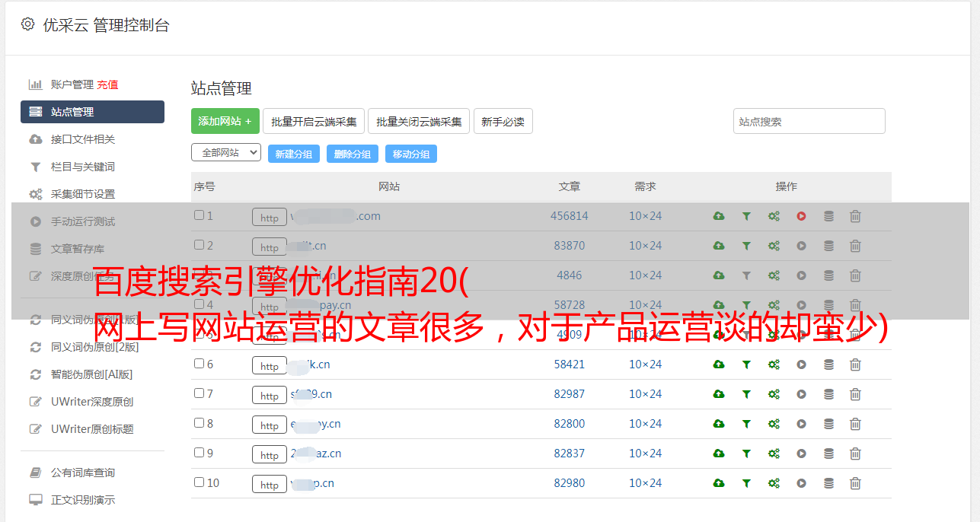Open gears settings icon in row 1
This screenshot has width=980, height=522.
coord(774,216)
